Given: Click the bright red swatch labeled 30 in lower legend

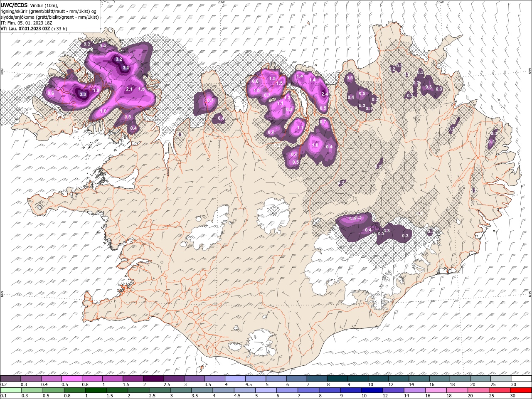Looking at the screenshot, I should coord(521,390).
